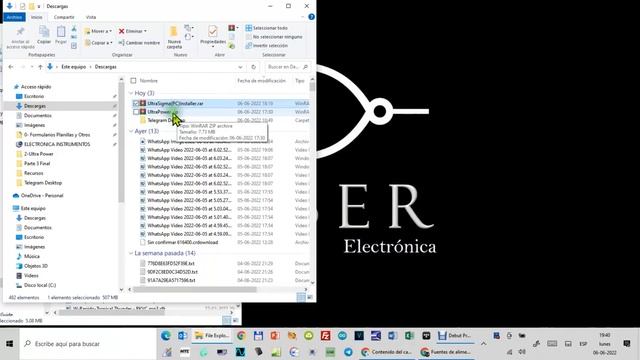Select Sin confirmar 616400.crdownload file

182,242
